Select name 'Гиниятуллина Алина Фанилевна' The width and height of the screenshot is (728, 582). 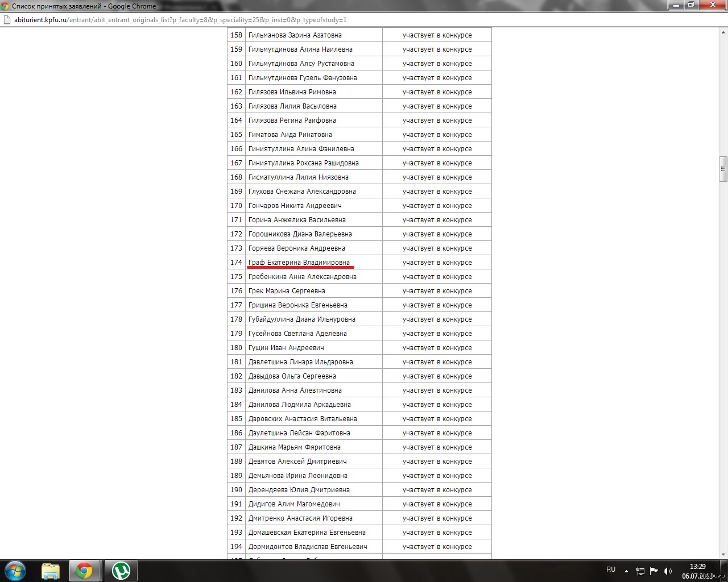click(x=301, y=149)
